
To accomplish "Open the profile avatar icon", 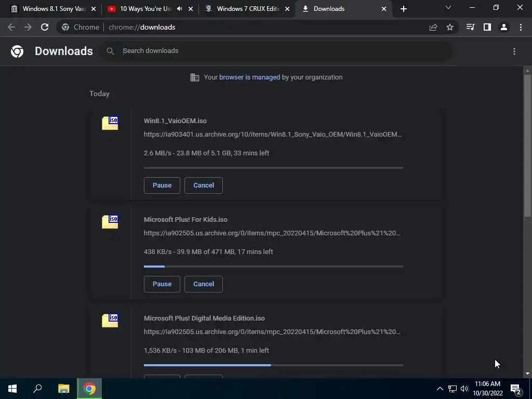I will pos(504,27).
